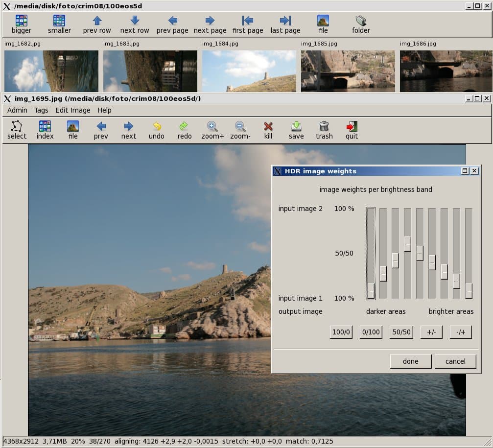Redo the image edit

click(184, 126)
